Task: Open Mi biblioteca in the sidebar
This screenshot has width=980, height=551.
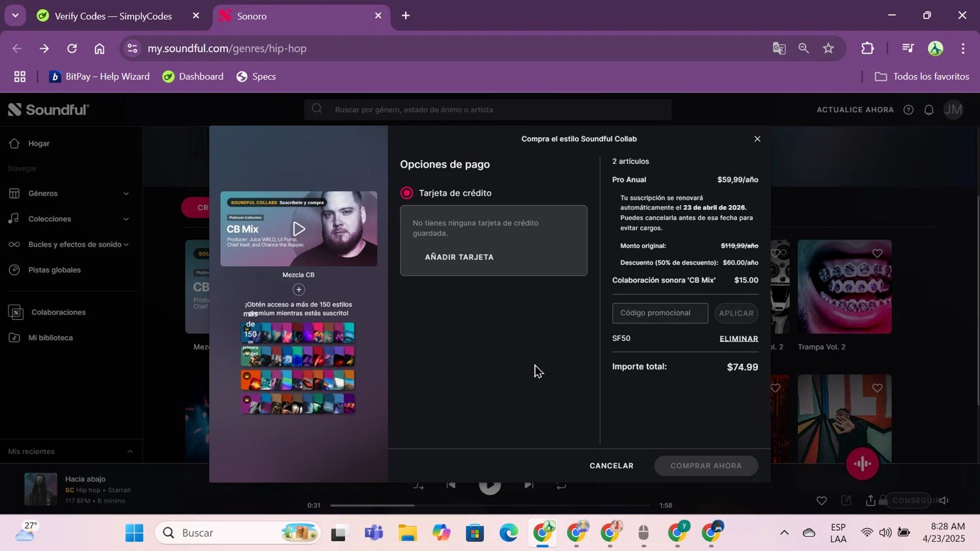Action: point(50,338)
